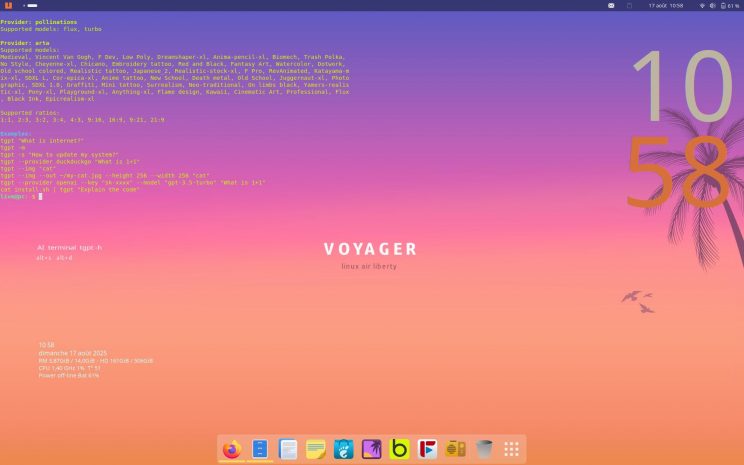Viewport: 744px width, 465px height.
Task: Click the 'tgpt "What is internet?"' example line
Action: tap(42, 141)
